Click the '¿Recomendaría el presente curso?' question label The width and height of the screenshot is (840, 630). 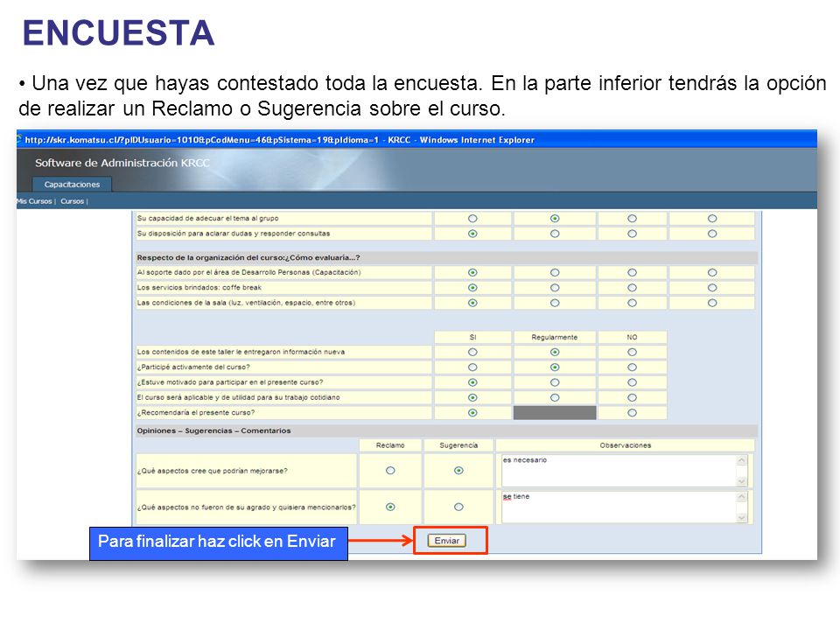pos(196,412)
